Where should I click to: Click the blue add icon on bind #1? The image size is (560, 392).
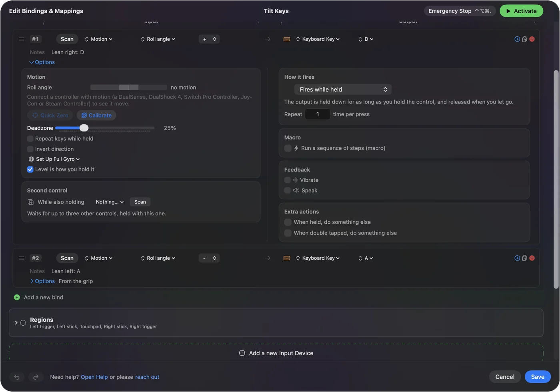(517, 39)
